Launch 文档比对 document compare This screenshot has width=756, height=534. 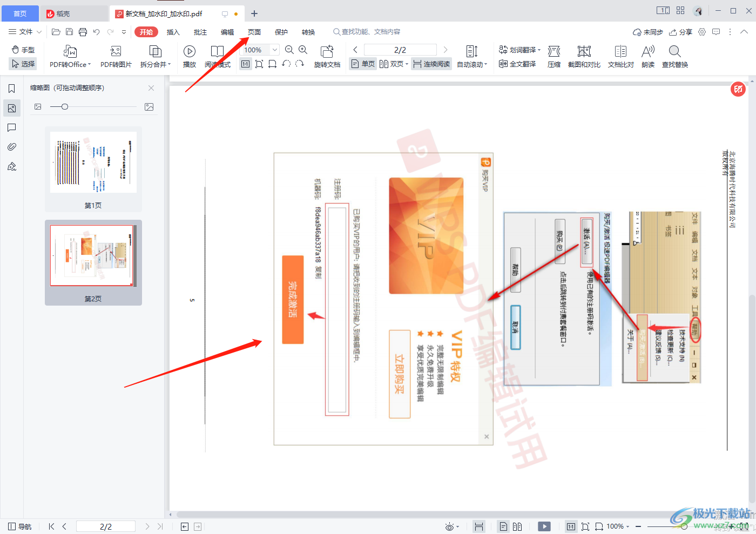click(x=621, y=57)
